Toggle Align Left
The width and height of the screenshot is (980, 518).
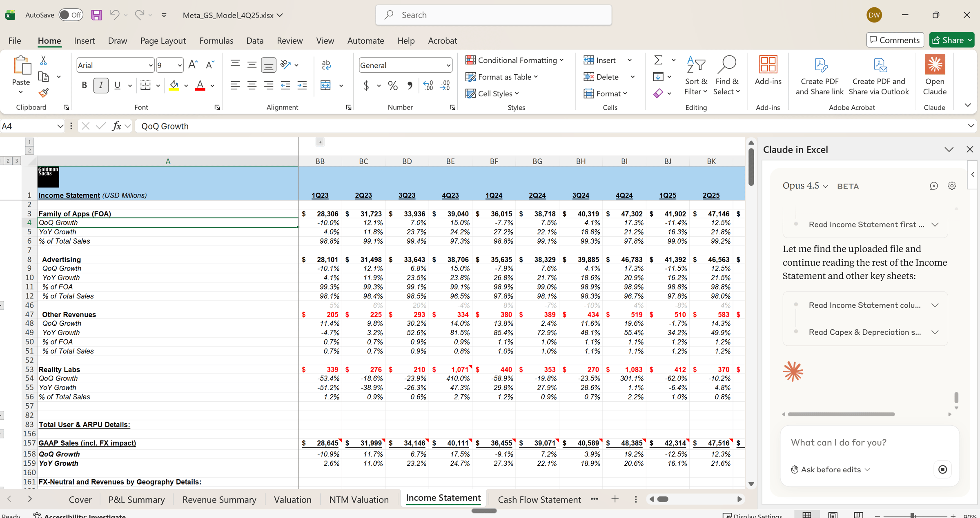tap(235, 85)
